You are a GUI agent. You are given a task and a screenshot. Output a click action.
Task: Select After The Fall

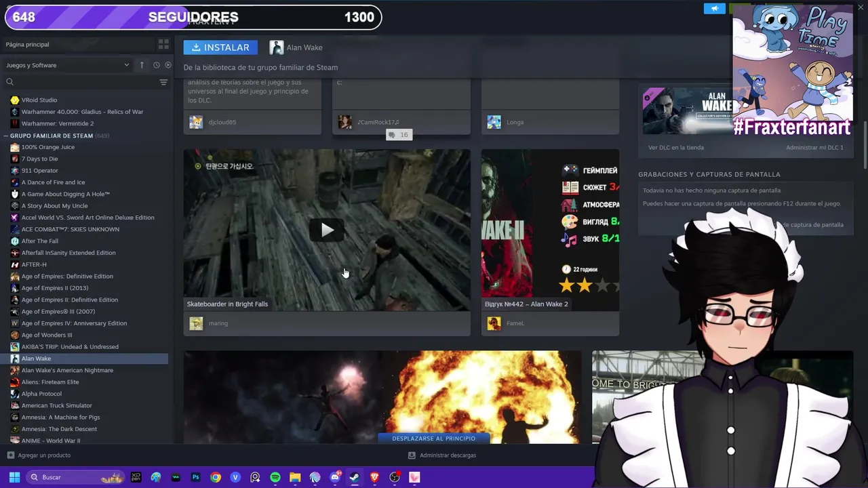[x=39, y=241]
